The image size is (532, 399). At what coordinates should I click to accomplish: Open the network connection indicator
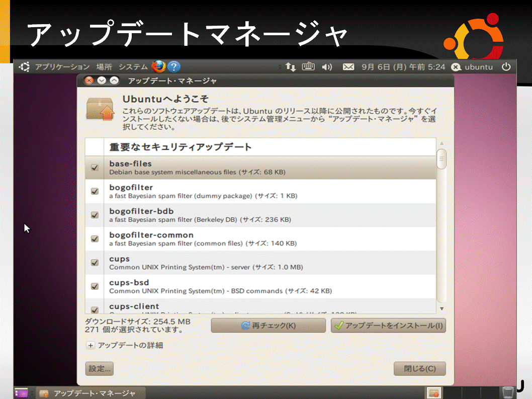[x=291, y=66]
